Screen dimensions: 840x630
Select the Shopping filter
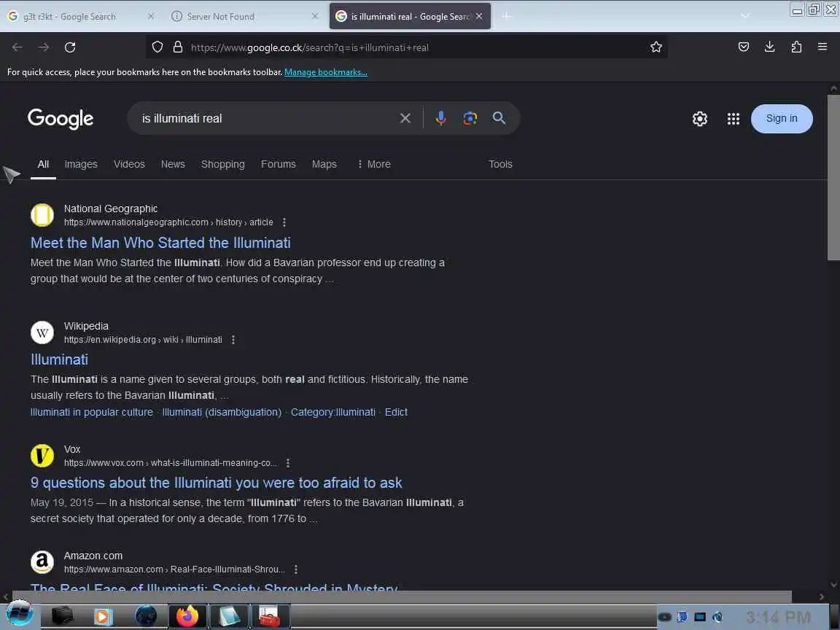click(223, 165)
